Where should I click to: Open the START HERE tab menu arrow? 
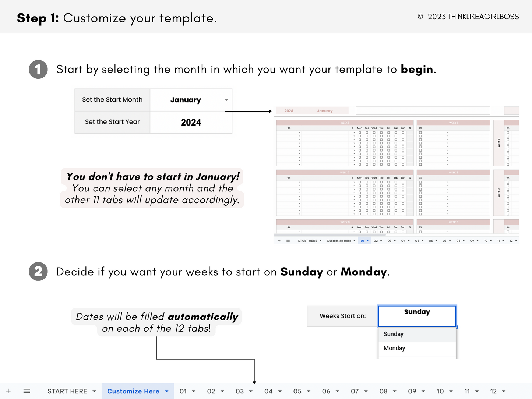click(x=94, y=391)
